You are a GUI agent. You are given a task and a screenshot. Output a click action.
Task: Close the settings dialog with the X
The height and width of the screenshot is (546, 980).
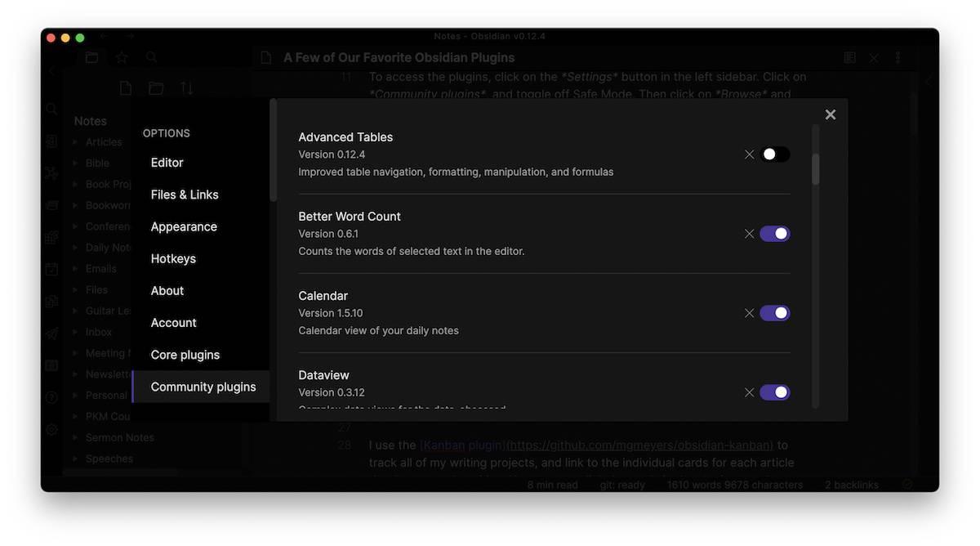coord(831,115)
